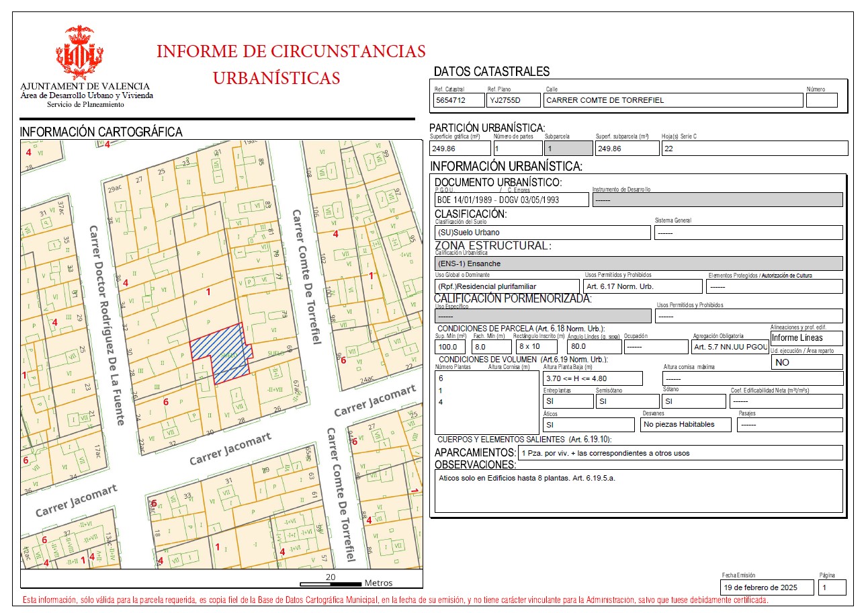Click the Sótano SI value
This screenshot has width=868, height=613.
(695, 401)
